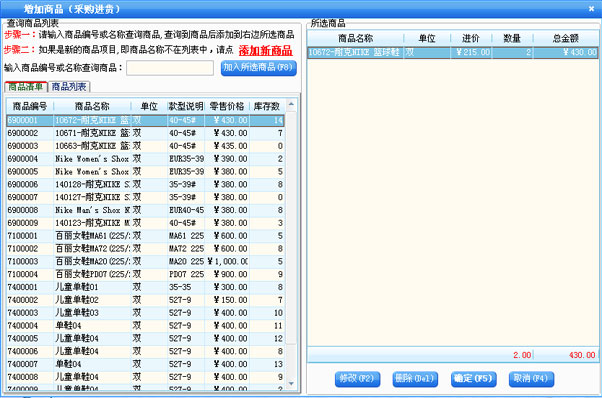Click the 修改 (F2) button

[357, 379]
